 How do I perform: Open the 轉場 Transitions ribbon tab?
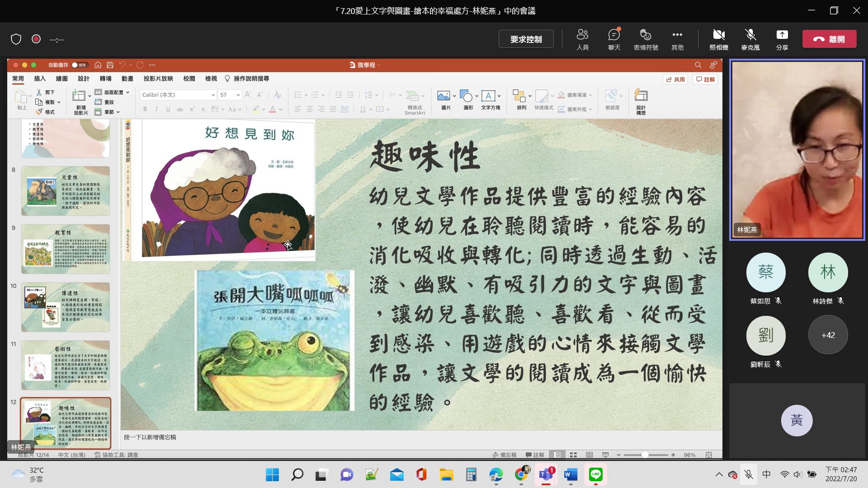pos(105,79)
